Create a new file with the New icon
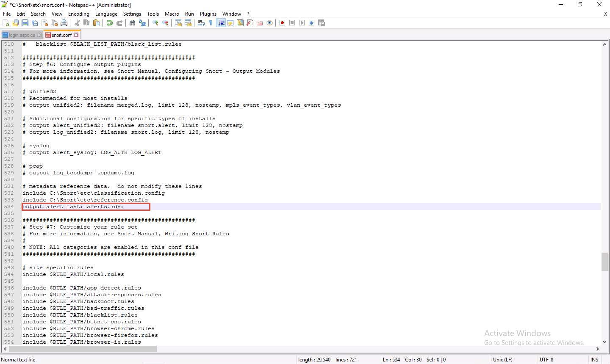The width and height of the screenshot is (610, 364). [x=6, y=23]
